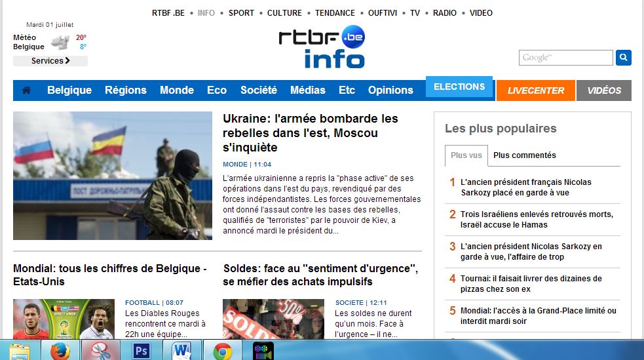The height and width of the screenshot is (360, 644).
Task: Click the orange LIVECENTER button
Action: tap(535, 90)
